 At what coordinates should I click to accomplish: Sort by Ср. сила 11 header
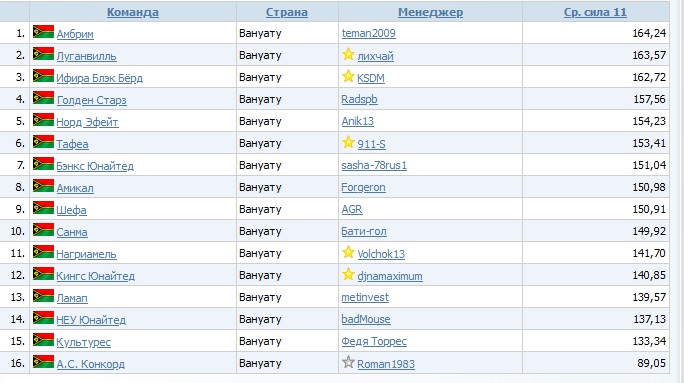[x=595, y=12]
